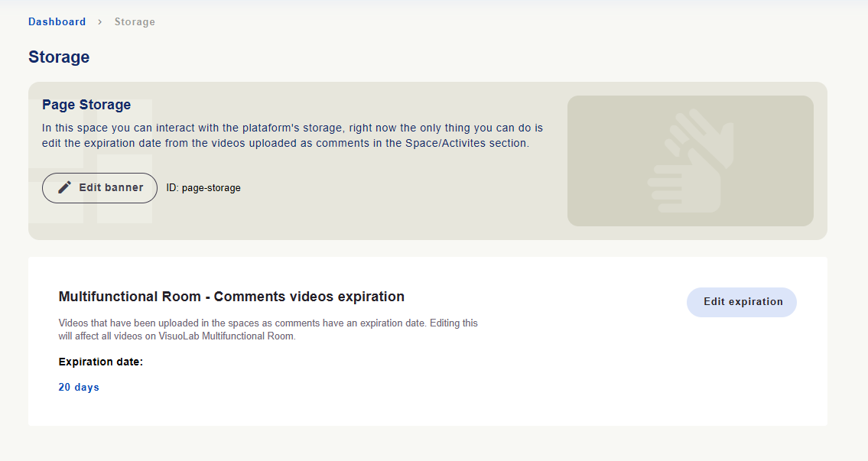Click the ID: page-storage label
Screen dimensions: 868x461
pos(203,187)
